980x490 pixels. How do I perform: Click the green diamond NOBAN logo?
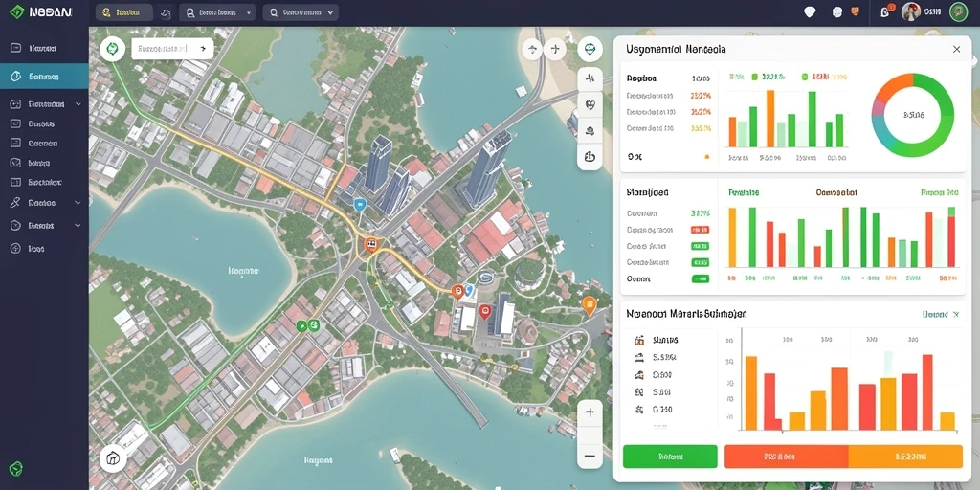tap(17, 11)
